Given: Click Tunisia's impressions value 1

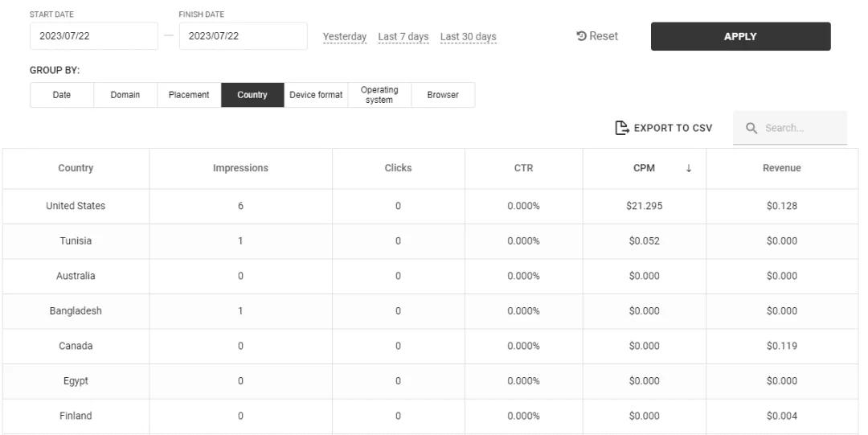Looking at the screenshot, I should (x=241, y=240).
